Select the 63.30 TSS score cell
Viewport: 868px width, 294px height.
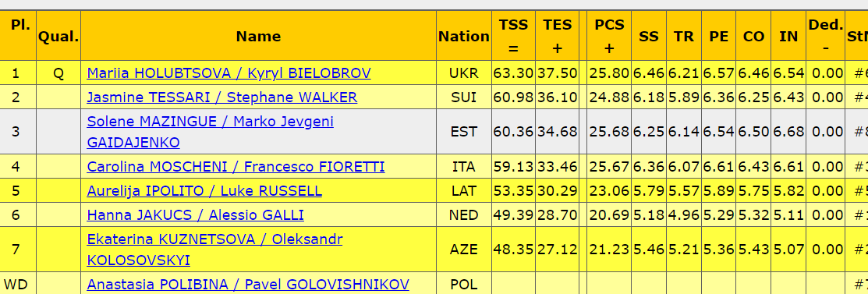pos(513,73)
